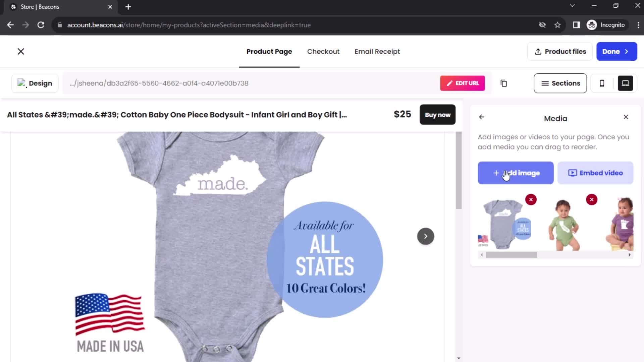
Task: Switch to the Checkout tab
Action: (x=323, y=51)
